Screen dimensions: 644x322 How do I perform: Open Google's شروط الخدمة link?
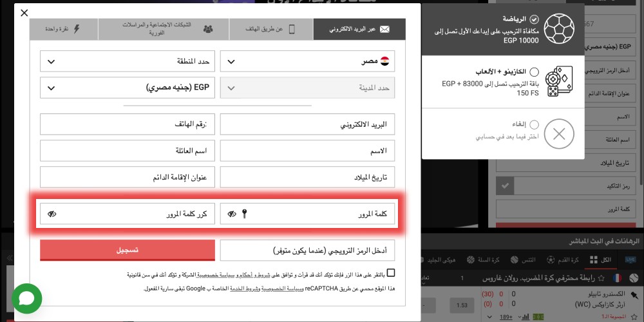point(245,289)
